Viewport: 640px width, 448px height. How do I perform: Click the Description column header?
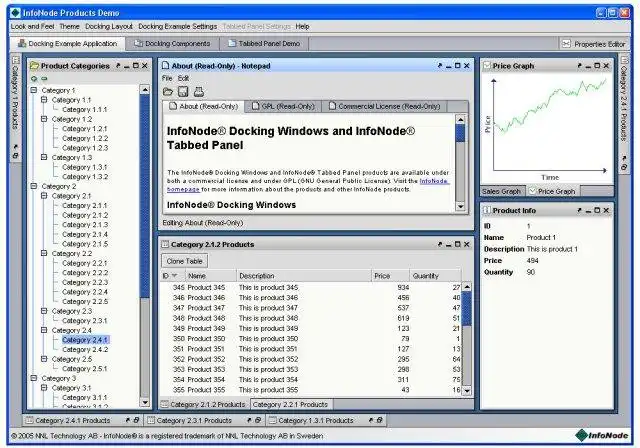point(303,276)
